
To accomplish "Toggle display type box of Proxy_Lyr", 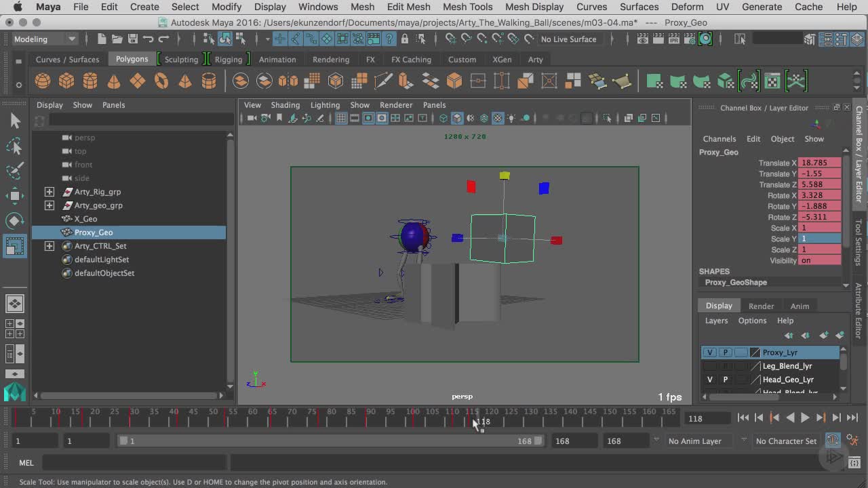I will click(741, 352).
